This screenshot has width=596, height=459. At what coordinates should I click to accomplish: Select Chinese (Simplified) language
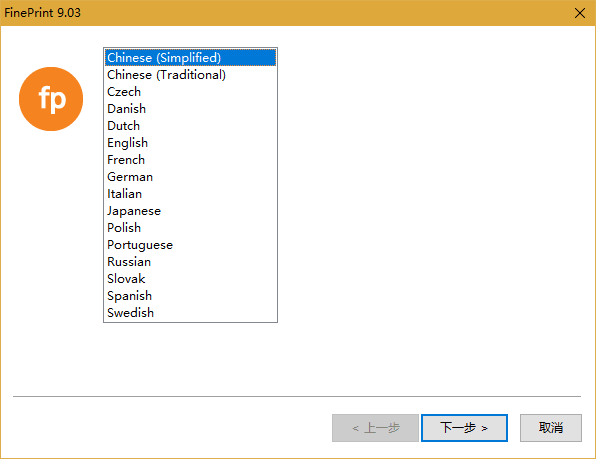pyautogui.click(x=190, y=58)
